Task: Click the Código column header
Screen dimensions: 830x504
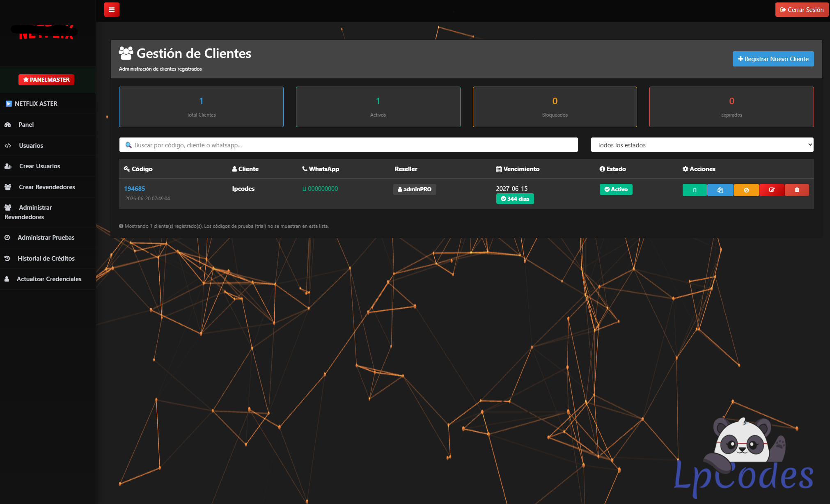Action: click(138, 169)
